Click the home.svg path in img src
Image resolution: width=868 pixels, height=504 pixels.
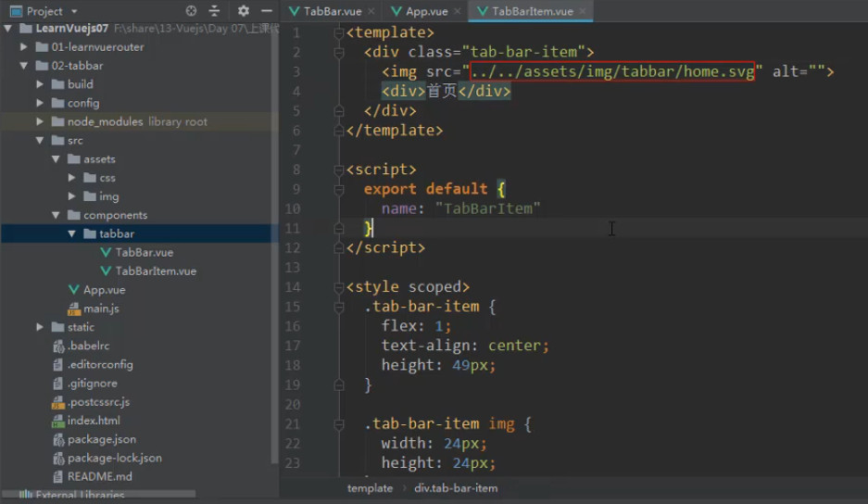[611, 71]
